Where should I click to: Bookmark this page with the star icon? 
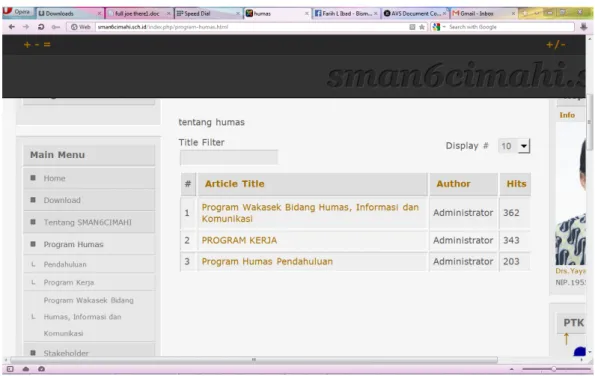tap(422, 27)
